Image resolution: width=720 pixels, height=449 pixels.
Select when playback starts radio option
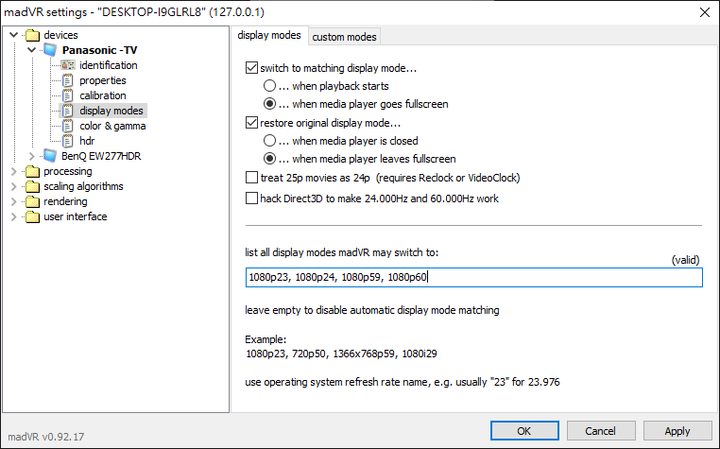(x=270, y=86)
